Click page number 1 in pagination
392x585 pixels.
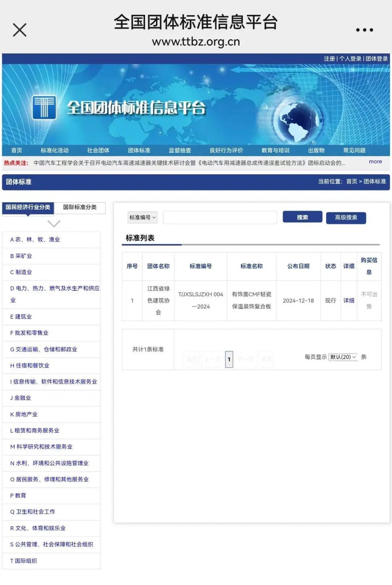click(229, 359)
